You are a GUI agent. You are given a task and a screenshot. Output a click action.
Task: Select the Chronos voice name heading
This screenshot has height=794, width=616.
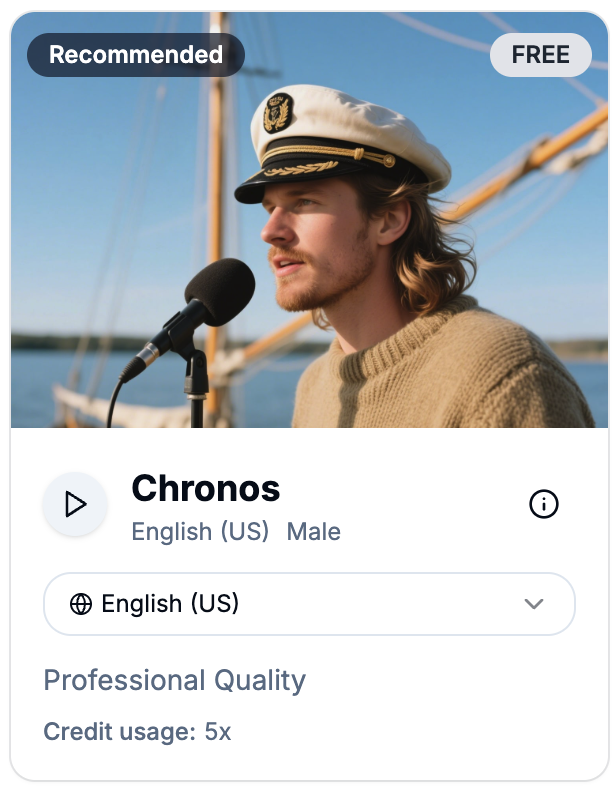(x=206, y=488)
